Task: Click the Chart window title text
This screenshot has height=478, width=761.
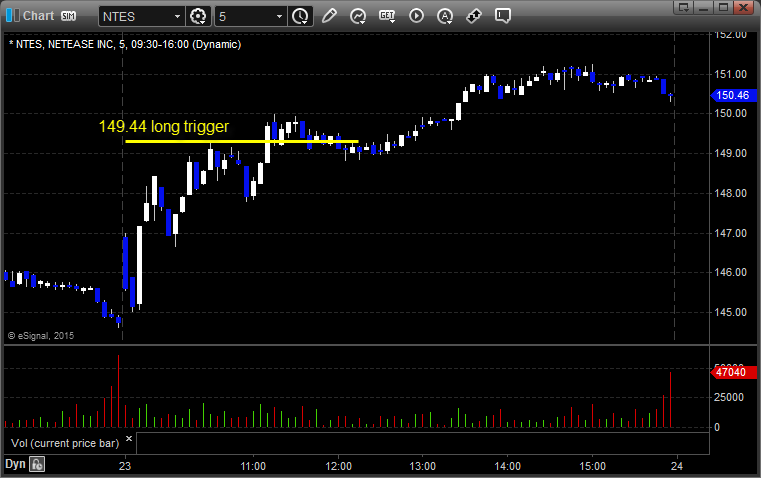Action: tap(38, 16)
